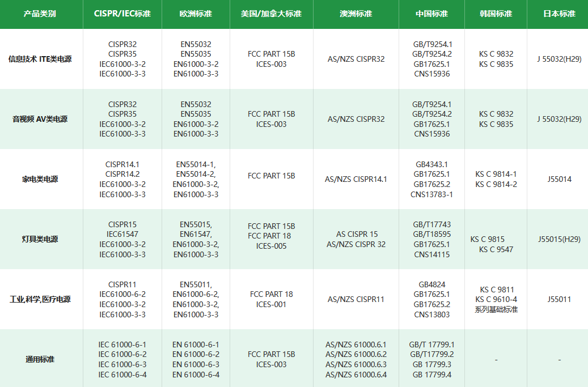The height and width of the screenshot is (387, 588).
Task: Select the 信息技术 ITE类电源 row label
Action: pos(40,59)
